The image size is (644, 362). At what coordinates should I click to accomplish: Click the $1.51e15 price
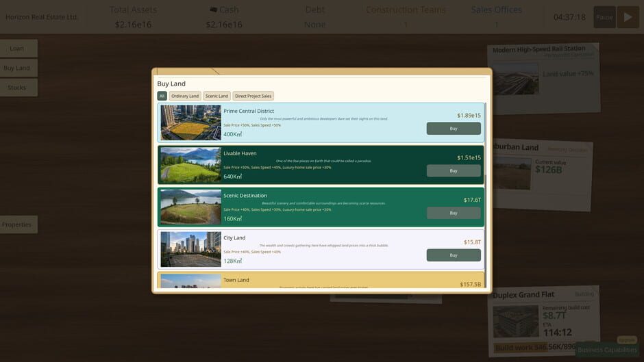pyautogui.click(x=469, y=157)
